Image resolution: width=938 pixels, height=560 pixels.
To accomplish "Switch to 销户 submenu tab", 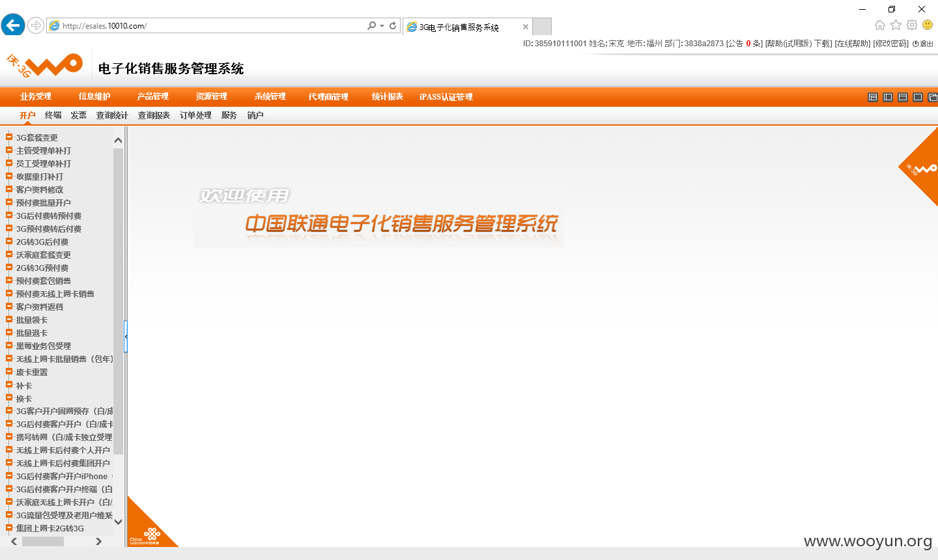I will 255,115.
